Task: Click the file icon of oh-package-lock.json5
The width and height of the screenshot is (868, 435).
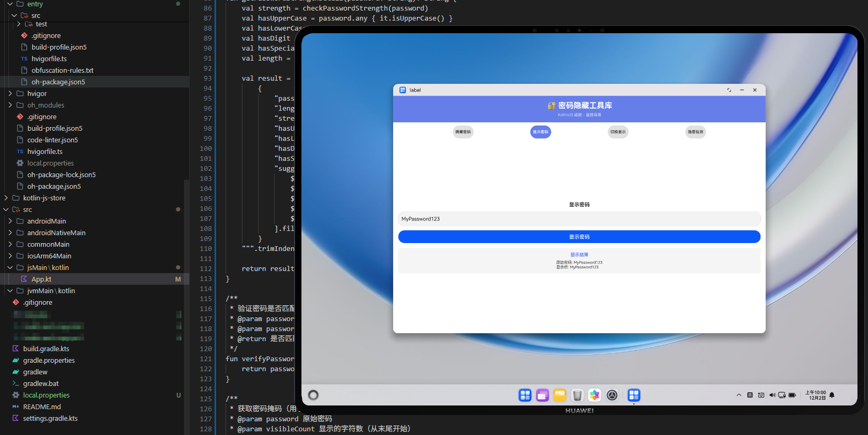Action: (x=19, y=175)
